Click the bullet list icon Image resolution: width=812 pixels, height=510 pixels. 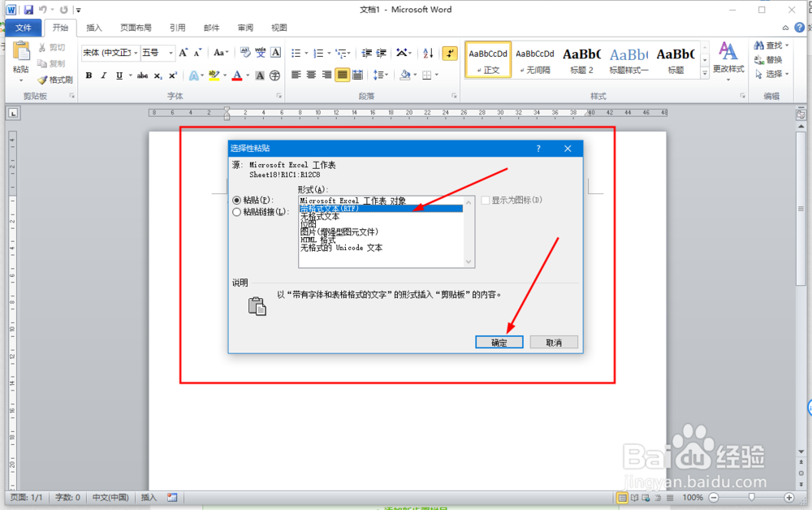point(296,53)
